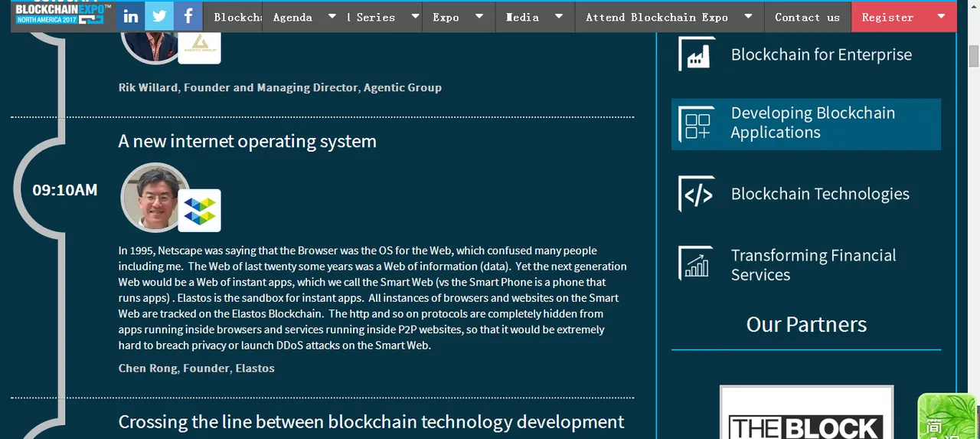Viewport: 980px width, 439px height.
Task: Click the Blockchain Expo North America logo
Action: tap(63, 14)
